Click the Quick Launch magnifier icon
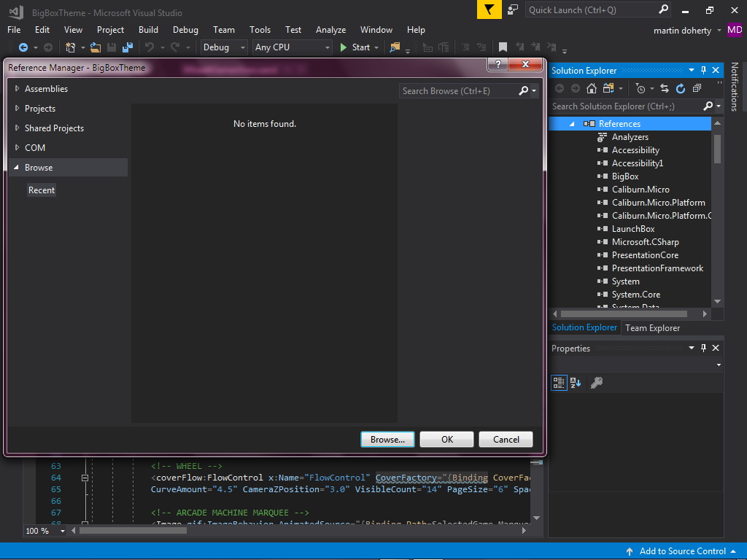Image resolution: width=747 pixels, height=560 pixels. [x=663, y=9]
